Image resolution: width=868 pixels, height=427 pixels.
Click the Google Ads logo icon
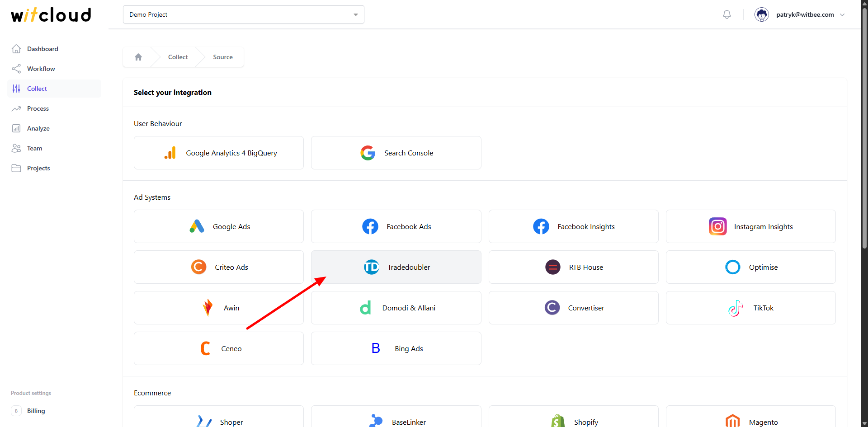[197, 226]
